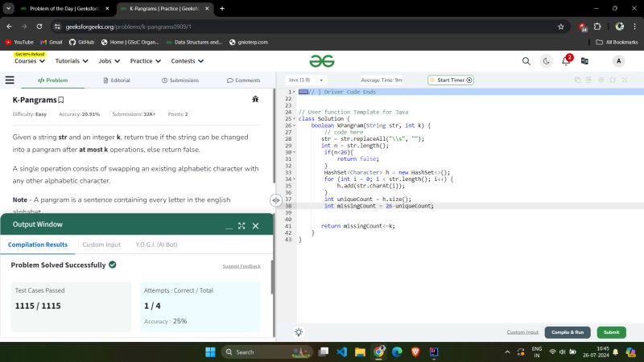Screen dimensions: 644x362
Task: Open new browser tab
Action: point(222,8)
